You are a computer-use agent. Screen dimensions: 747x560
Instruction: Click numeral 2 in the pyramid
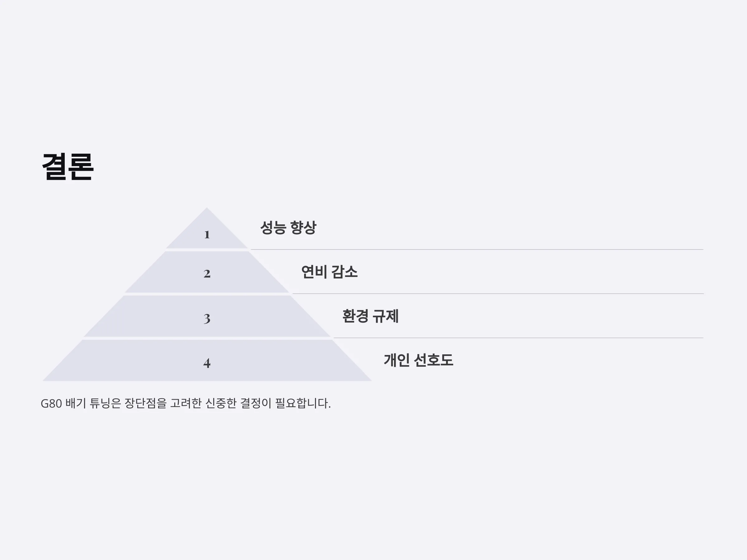(x=207, y=273)
